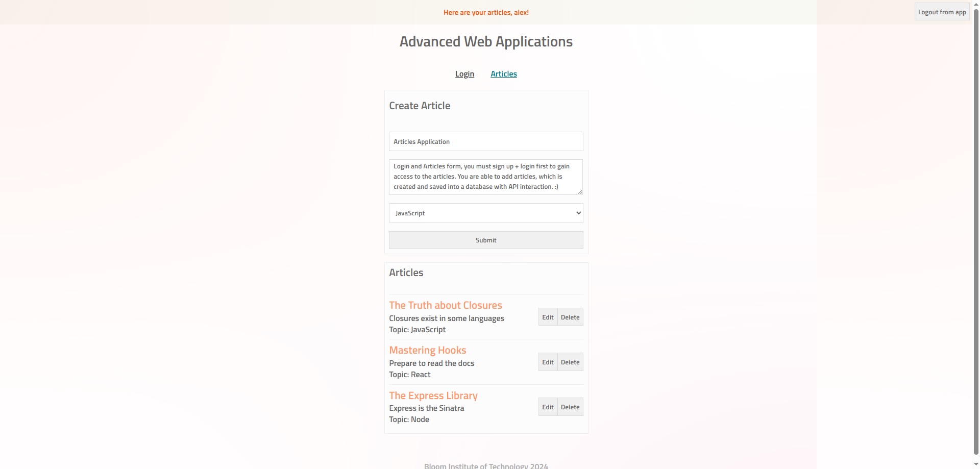Click the page vertical scrollbar
The image size is (980, 469).
click(x=976, y=230)
